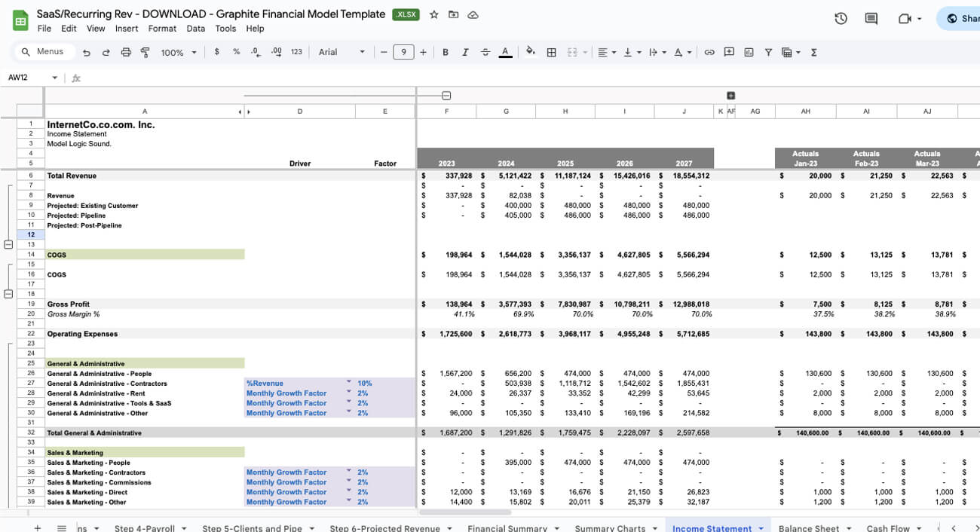Screen dimensions: 980x532
Task: Insert a chart
Action: [749, 52]
